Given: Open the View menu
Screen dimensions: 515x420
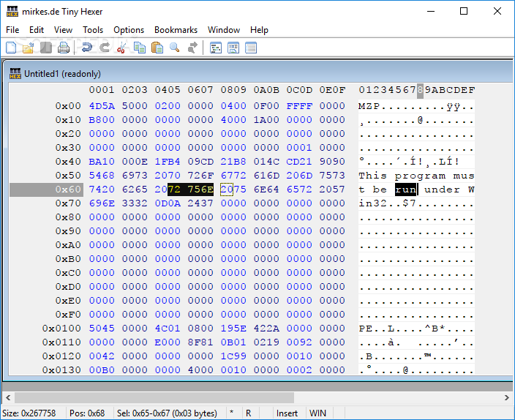Looking at the screenshot, I should coord(63,30).
